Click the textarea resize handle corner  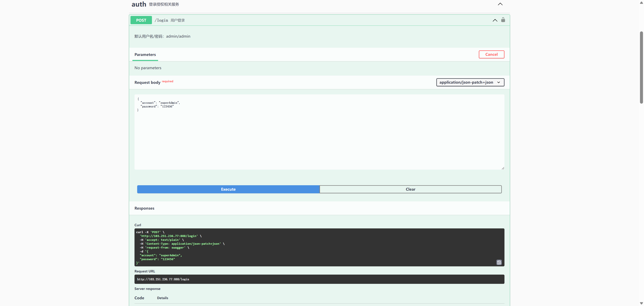pyautogui.click(x=503, y=168)
